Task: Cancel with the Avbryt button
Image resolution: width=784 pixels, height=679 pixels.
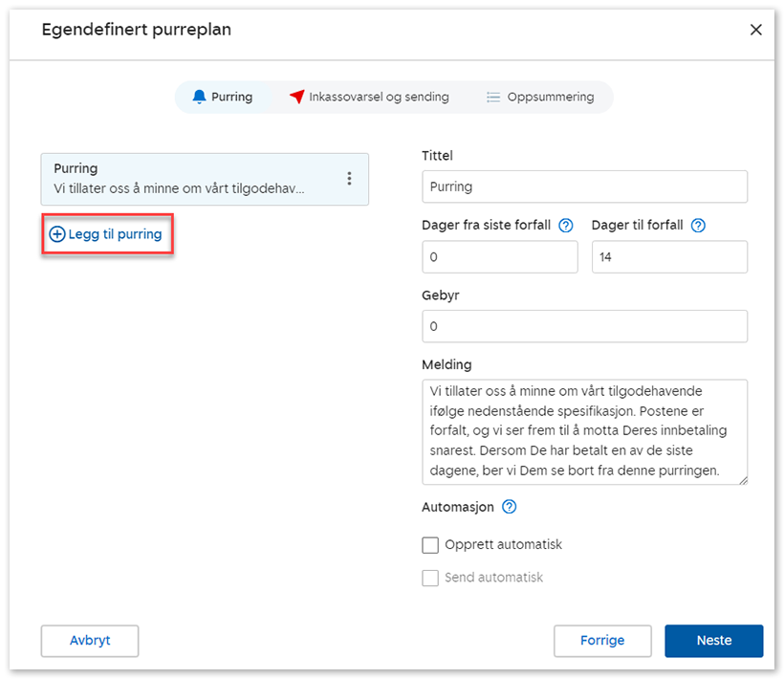Action: [x=90, y=641]
